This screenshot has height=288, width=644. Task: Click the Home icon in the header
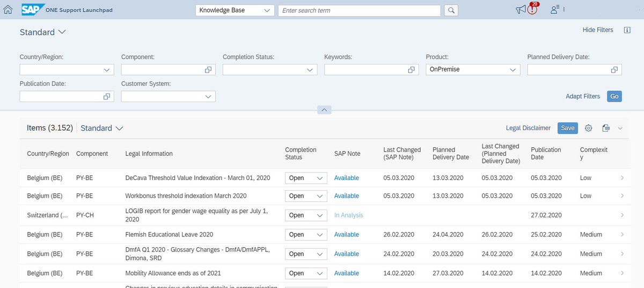pos(7,10)
